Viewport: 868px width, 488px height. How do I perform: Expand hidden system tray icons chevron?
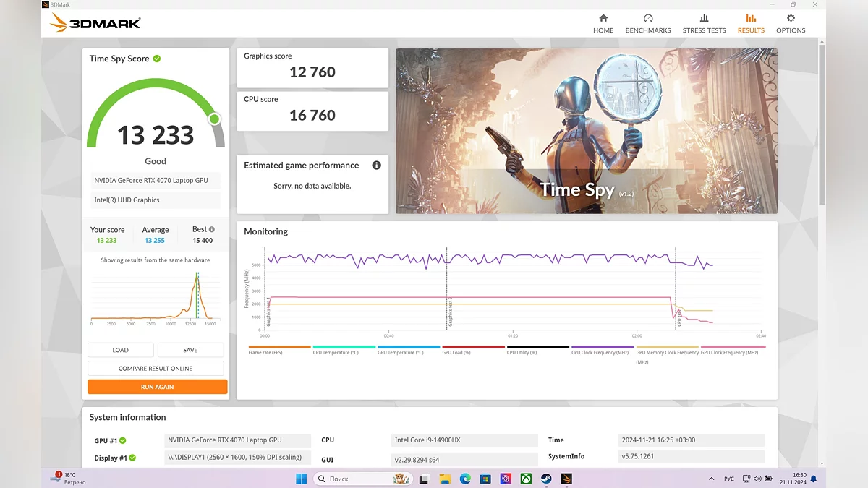point(710,479)
